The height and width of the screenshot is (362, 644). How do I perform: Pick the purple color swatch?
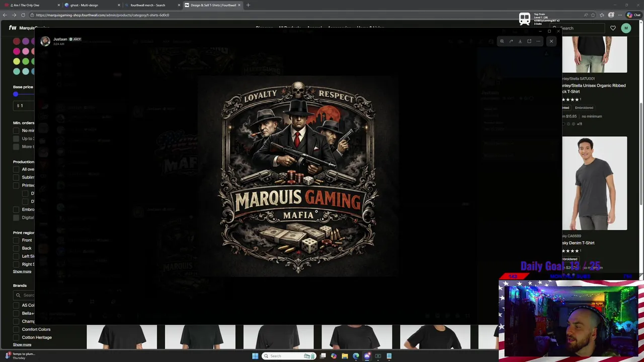click(26, 41)
